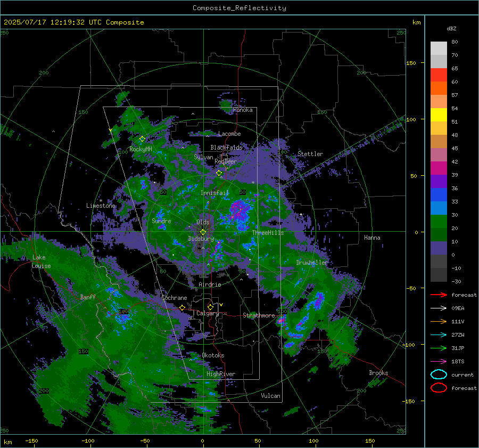Viewport: 479px width, 448px height.
Task: Click the red forecast ellipse icon
Action: pyautogui.click(x=439, y=388)
